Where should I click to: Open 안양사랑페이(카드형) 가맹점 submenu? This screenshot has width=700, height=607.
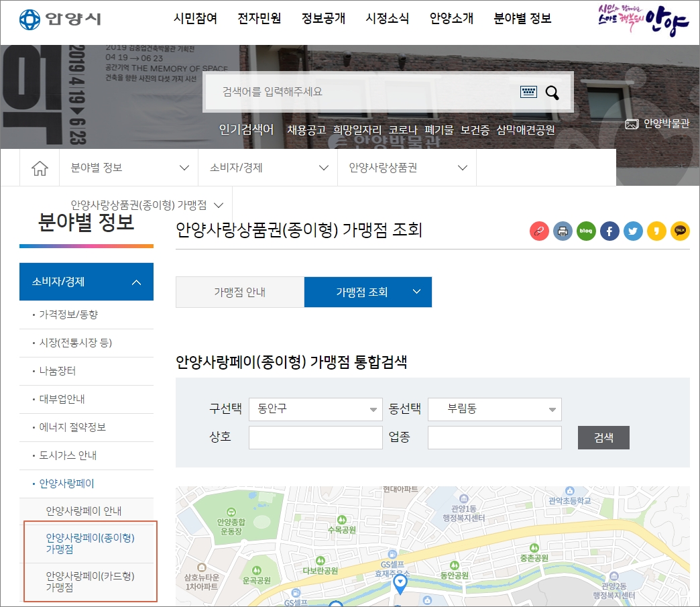[x=90, y=582]
